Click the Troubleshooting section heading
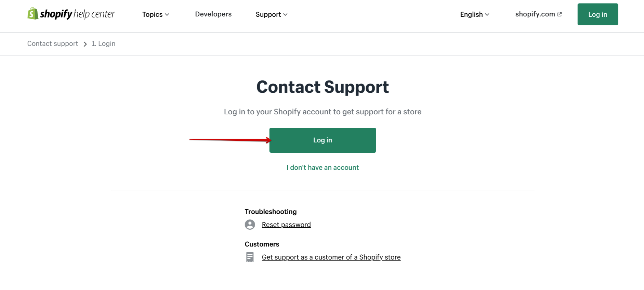Screen dimensions: 644x290 coord(271,212)
